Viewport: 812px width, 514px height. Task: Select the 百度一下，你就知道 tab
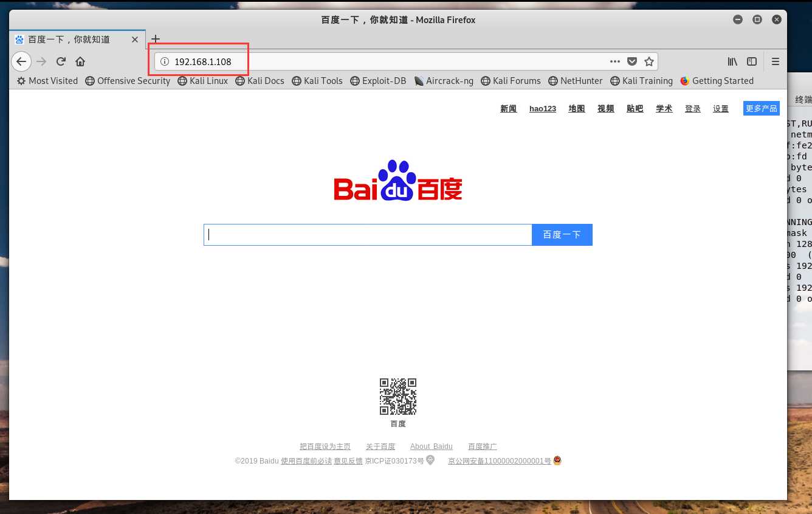click(77, 40)
